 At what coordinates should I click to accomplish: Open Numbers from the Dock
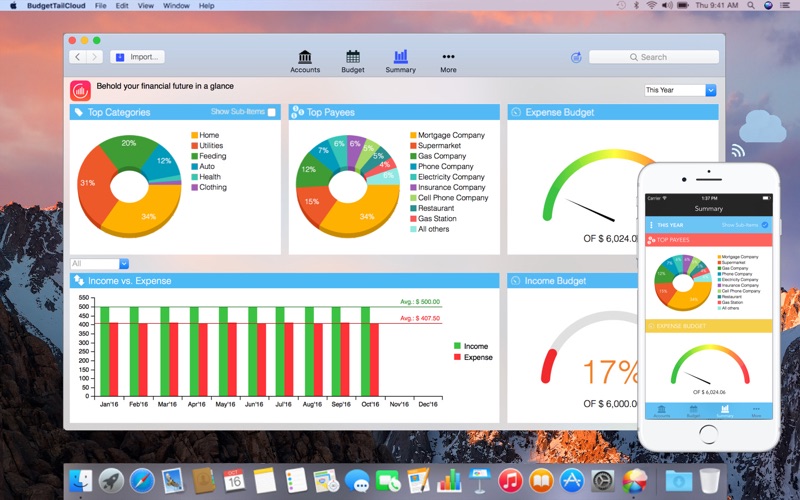[x=449, y=481]
